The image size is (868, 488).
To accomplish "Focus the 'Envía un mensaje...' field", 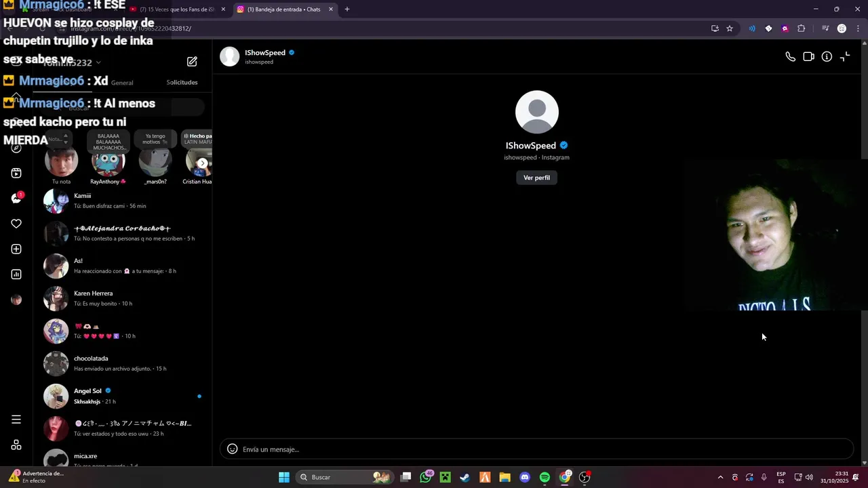I will pos(536,449).
